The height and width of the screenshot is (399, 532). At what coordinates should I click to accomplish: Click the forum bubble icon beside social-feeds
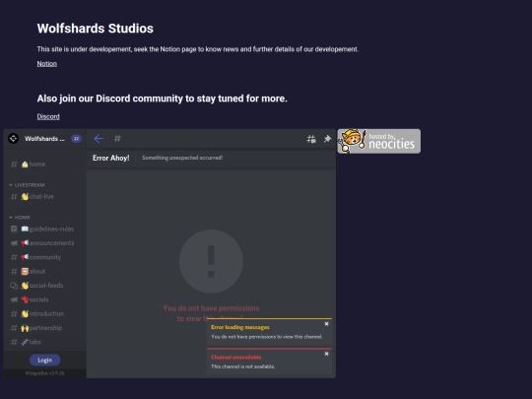tap(14, 286)
